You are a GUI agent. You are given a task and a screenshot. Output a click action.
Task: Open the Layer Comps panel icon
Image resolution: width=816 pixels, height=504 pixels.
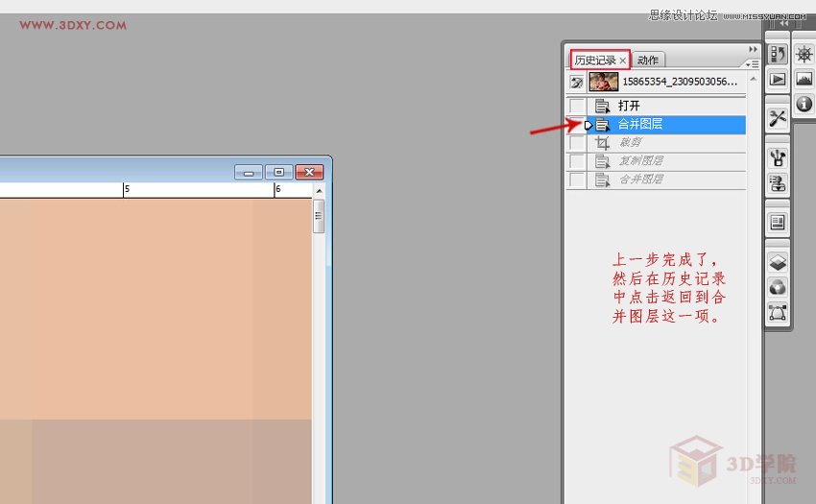click(x=778, y=223)
